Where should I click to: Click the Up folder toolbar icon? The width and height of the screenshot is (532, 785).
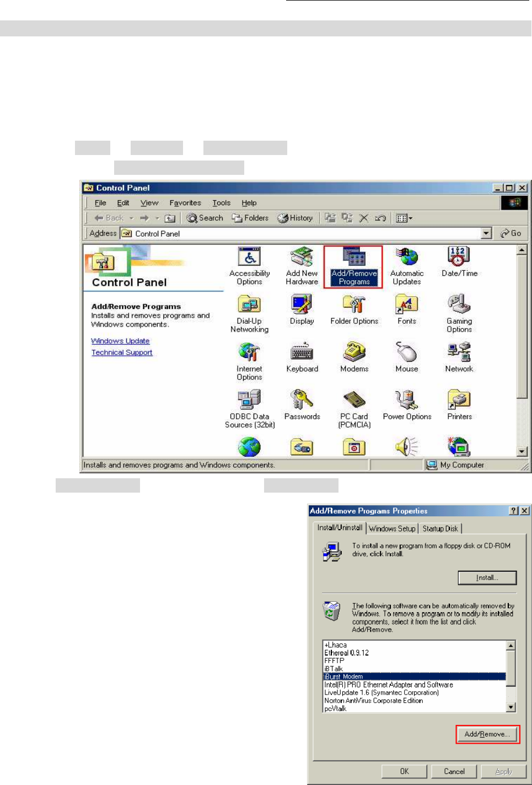point(170,218)
